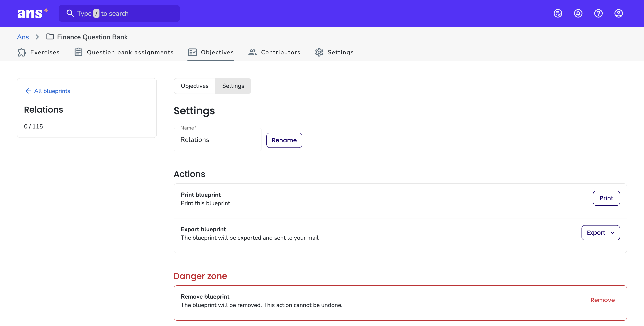Open the review checklist icon in header
Viewport: 644px width, 326px height.
tap(558, 13)
